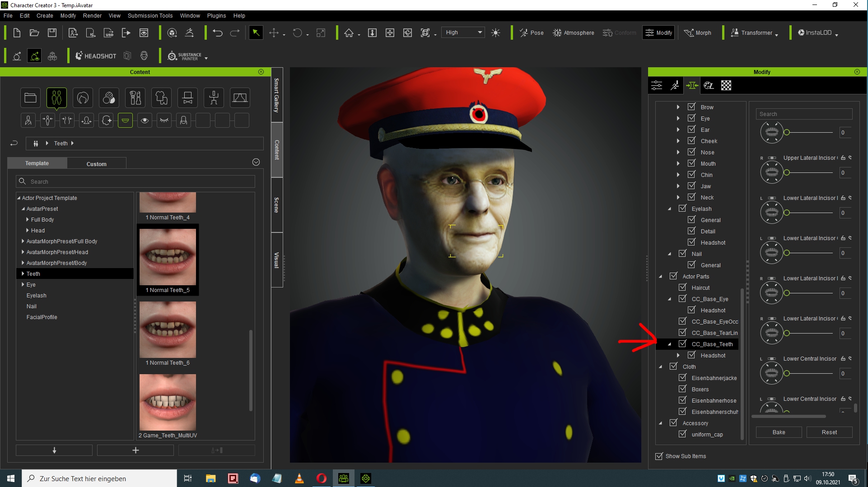Collapse the Actor Project Template node
868x487 pixels.
19,198
